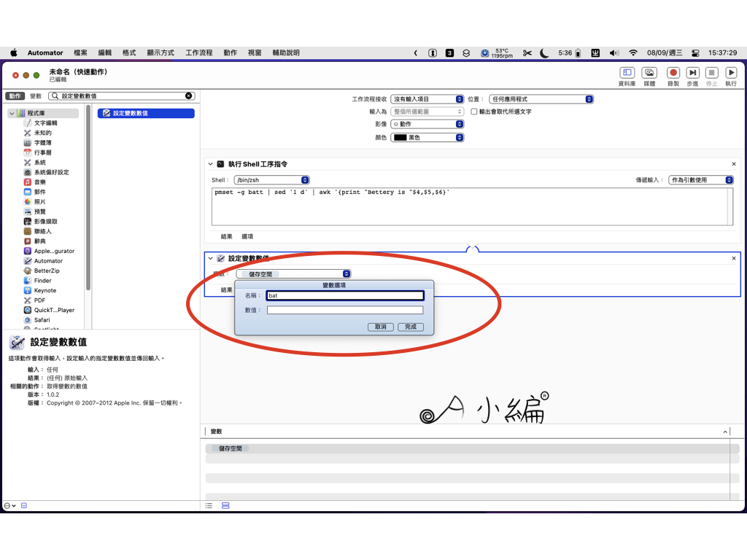Select the 系統偏好設定 library category

coord(51,172)
